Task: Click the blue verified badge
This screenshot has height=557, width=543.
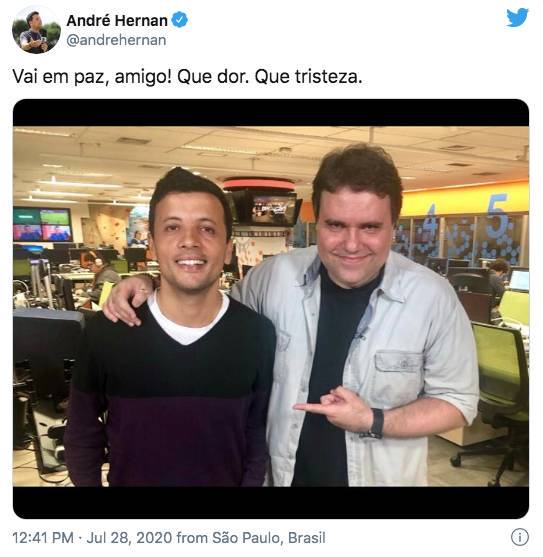Action: (180, 20)
